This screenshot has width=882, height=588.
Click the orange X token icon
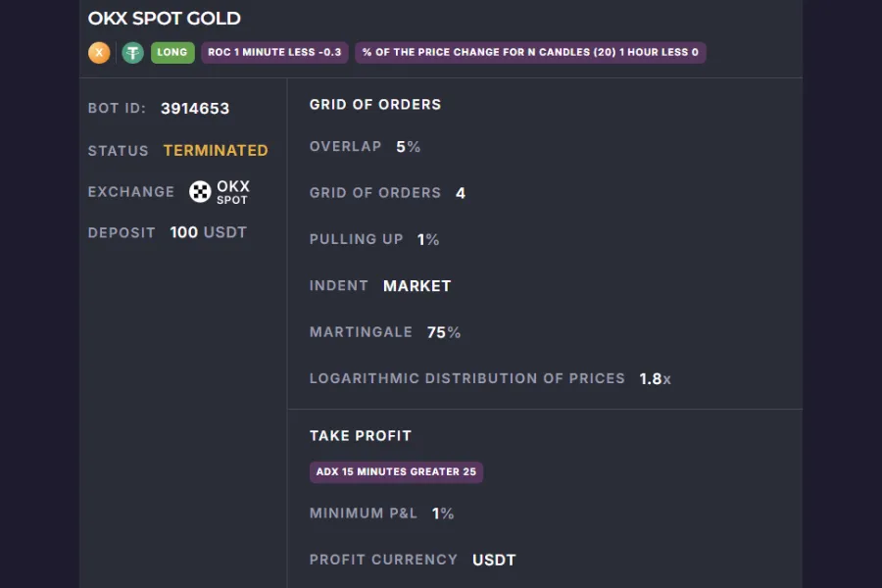(x=99, y=52)
